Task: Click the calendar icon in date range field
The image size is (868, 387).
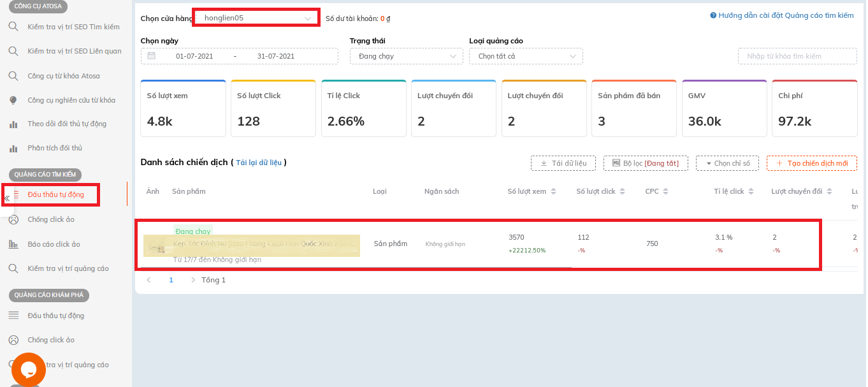Action: (151, 56)
